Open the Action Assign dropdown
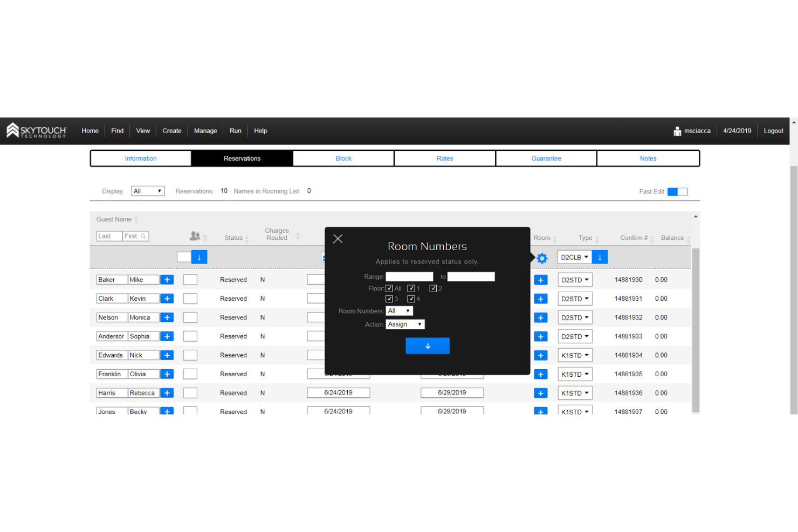Viewport: 798px width, 532px height. (405, 324)
